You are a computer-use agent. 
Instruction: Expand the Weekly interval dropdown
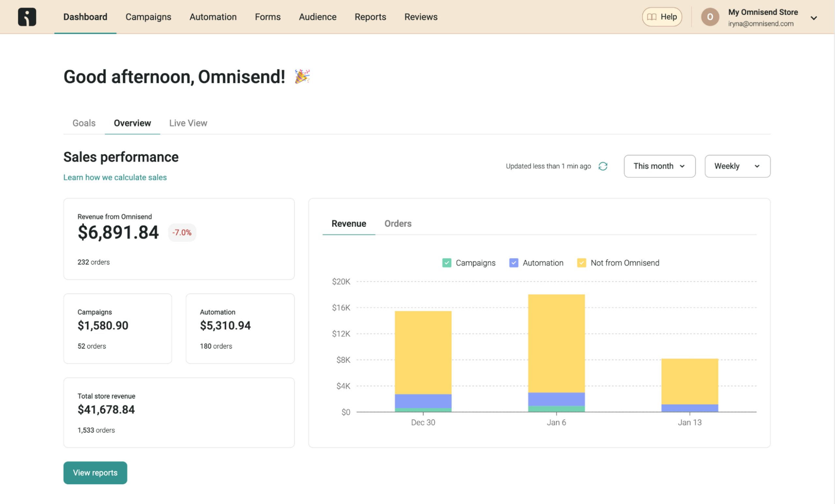point(737,166)
